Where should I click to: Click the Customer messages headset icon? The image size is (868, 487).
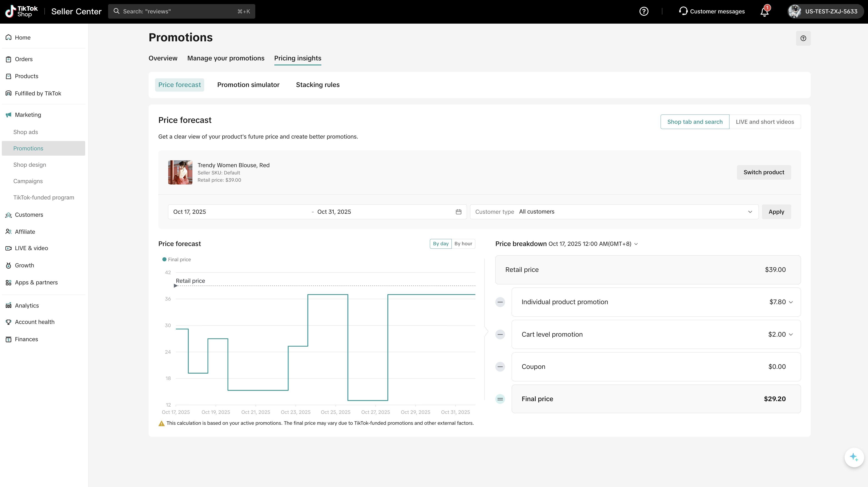click(683, 11)
